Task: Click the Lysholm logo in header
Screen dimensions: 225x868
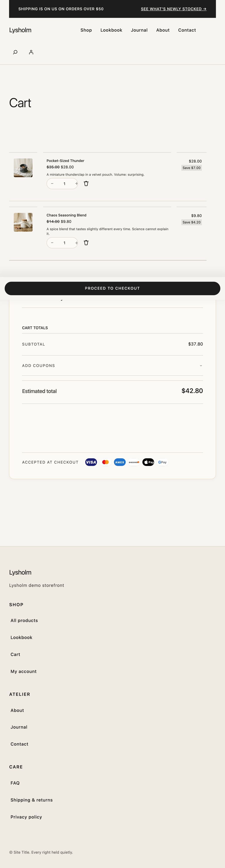Action: 20,30
